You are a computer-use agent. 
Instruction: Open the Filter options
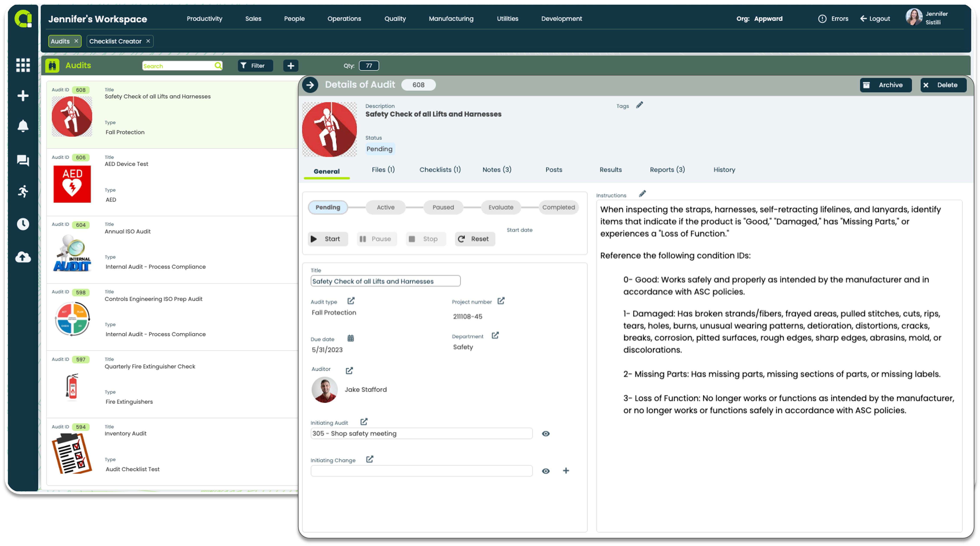pyautogui.click(x=255, y=66)
